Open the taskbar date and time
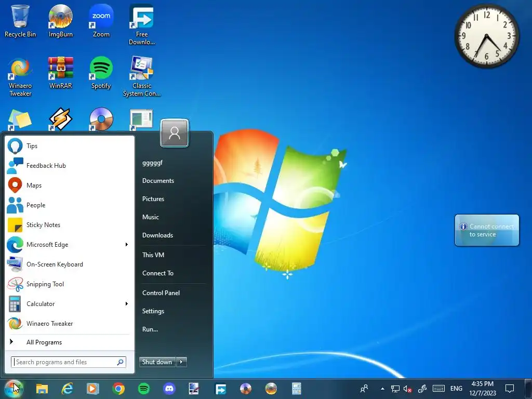 click(x=483, y=389)
